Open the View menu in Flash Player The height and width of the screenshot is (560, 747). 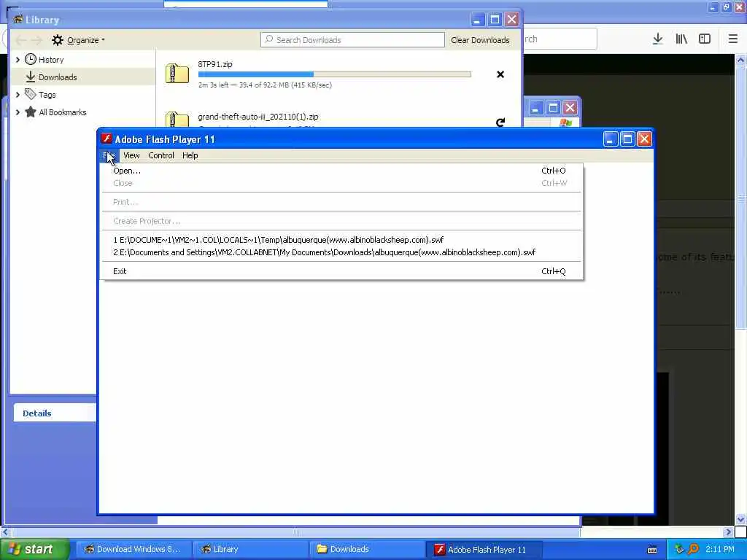[131, 155]
